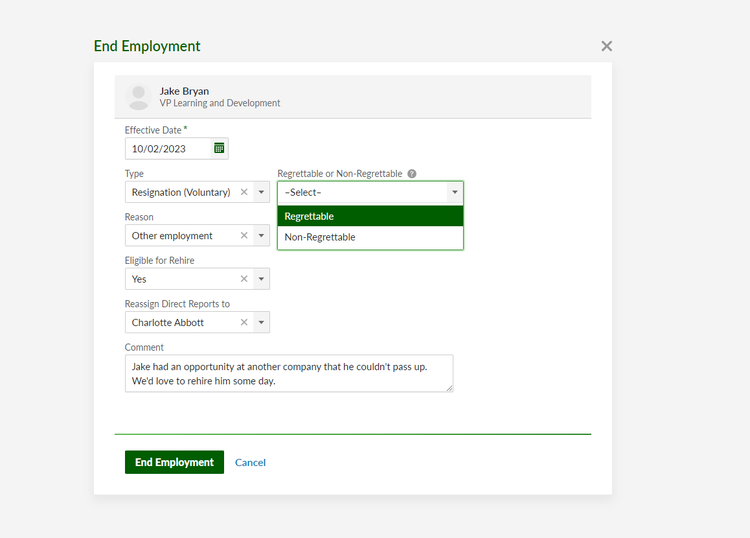Screen dimensions: 750x538
Task: Click the Cancel link
Action: coord(250,462)
